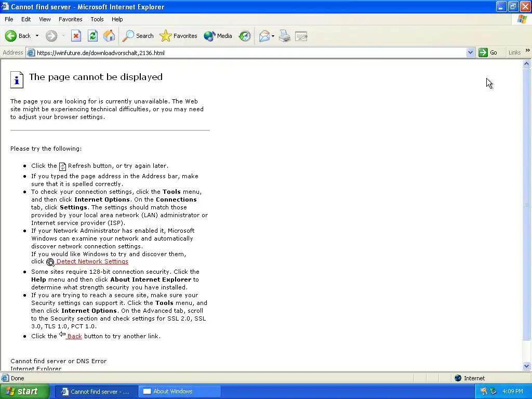
Task: Open the Back history dropdown arrow
Action: [x=37, y=36]
